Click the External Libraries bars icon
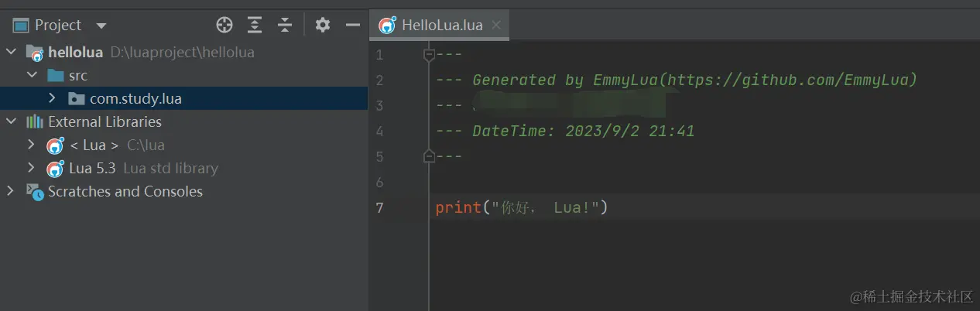 tap(35, 121)
